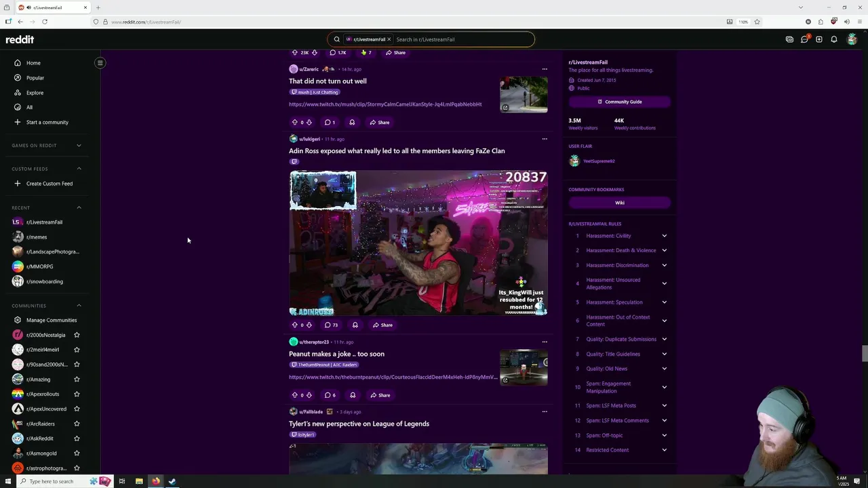Open 73 comments on Adin Ross post
Viewport: 868px width, 488px height.
[x=331, y=325]
